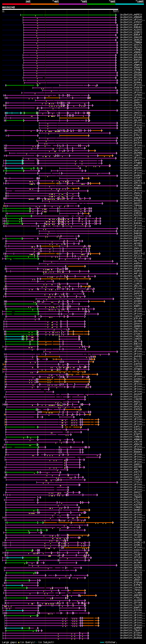Open the entry UniRef100_B1MHA2
Screen dimensions: 146x644
pyautogui.click(x=131, y=82)
